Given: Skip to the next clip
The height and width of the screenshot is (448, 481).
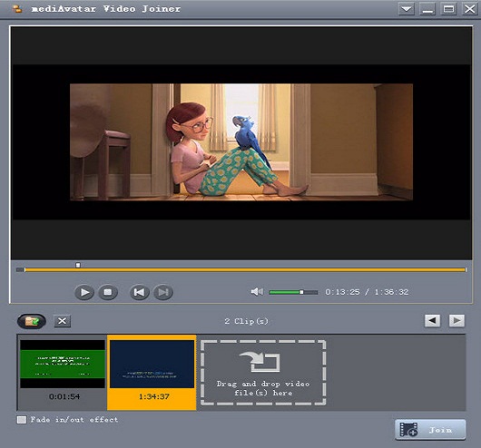Looking at the screenshot, I should (x=163, y=292).
